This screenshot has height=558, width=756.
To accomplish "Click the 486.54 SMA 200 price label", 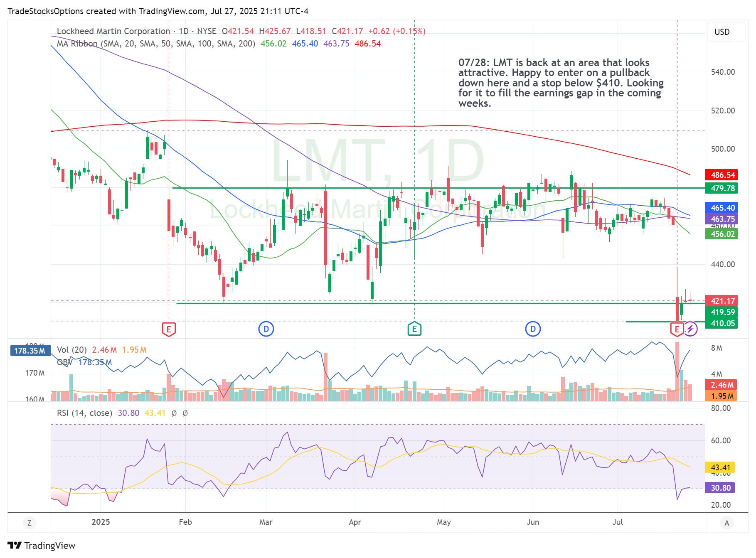I will pos(722,175).
